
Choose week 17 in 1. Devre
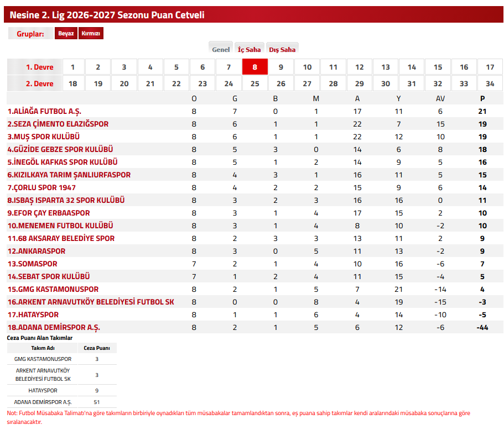pyautogui.click(x=490, y=67)
